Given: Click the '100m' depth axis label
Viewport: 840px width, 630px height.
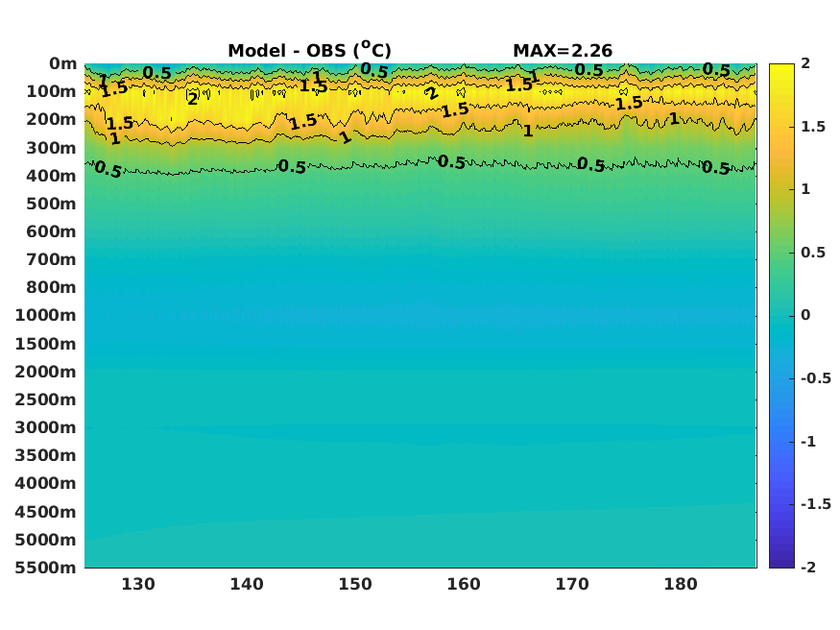Looking at the screenshot, I should 52,91.
